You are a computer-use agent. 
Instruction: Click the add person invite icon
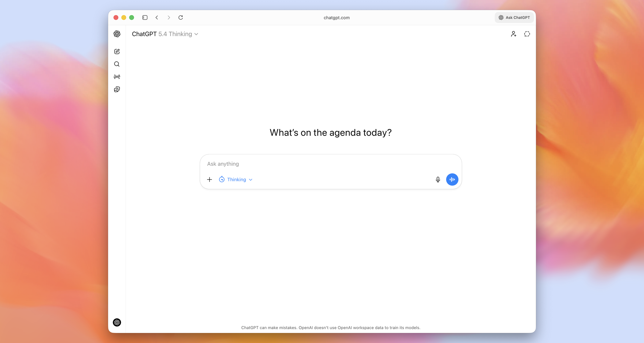tap(514, 34)
